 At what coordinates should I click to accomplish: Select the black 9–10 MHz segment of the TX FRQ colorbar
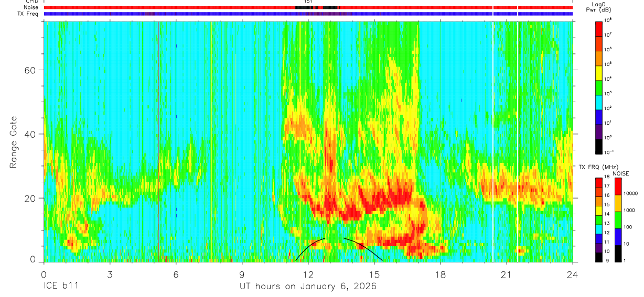(599, 257)
